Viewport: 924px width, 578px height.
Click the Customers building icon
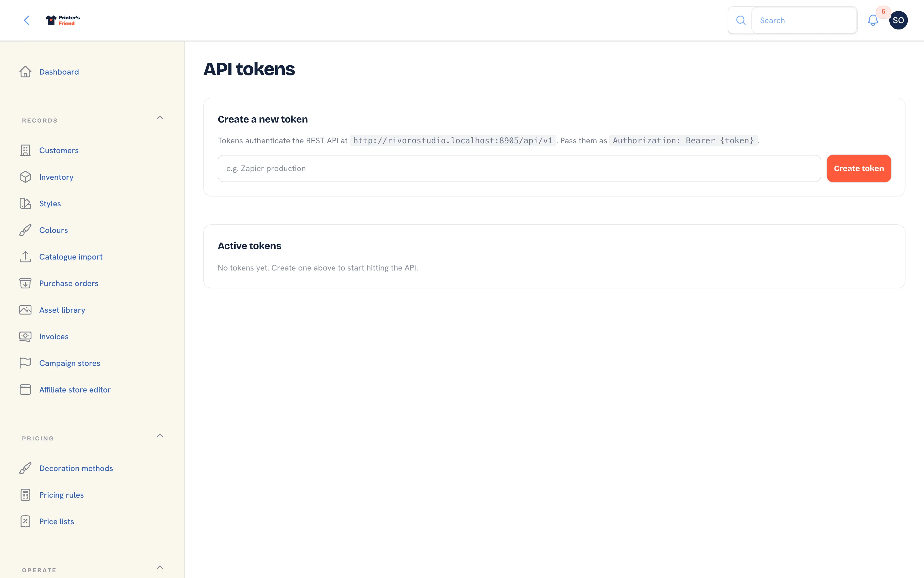[x=25, y=150]
